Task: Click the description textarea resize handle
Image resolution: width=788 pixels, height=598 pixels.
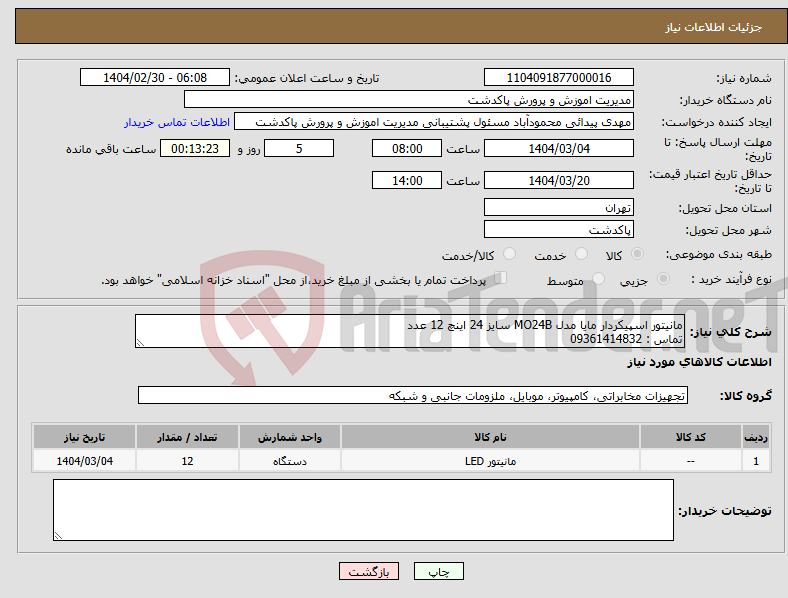Action: [x=140, y=343]
